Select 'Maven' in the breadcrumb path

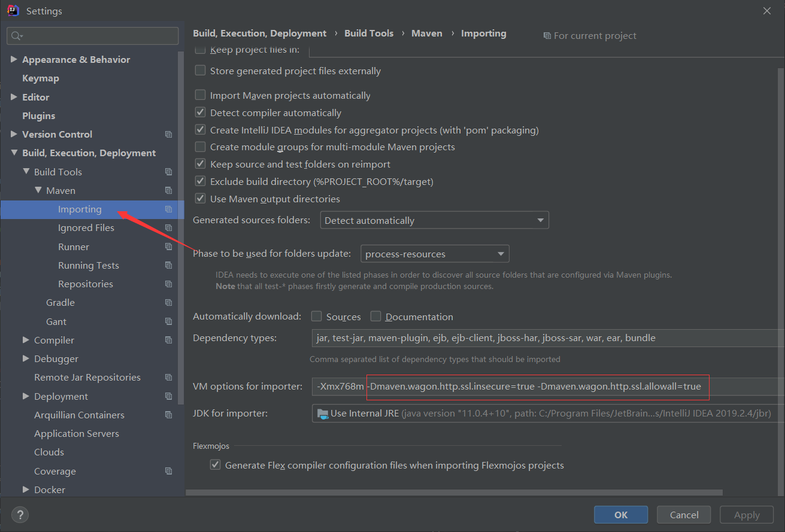pyautogui.click(x=426, y=33)
